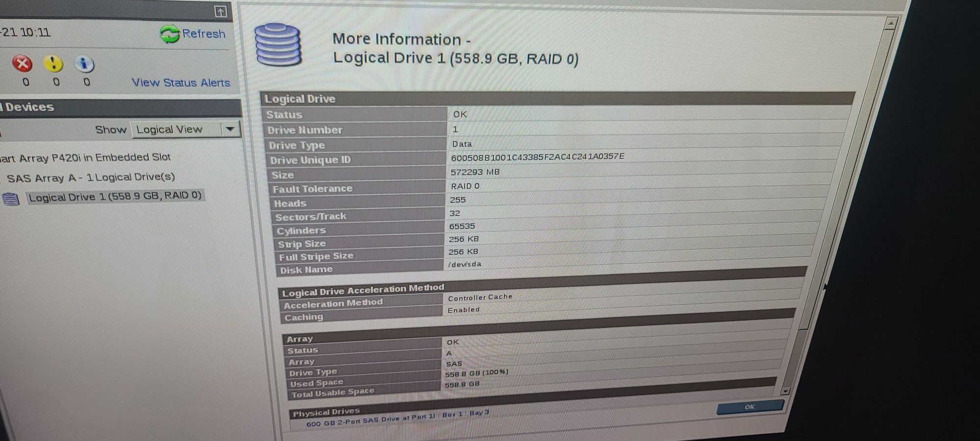Open View Status Alerts link
980x441 pixels.
181,82
